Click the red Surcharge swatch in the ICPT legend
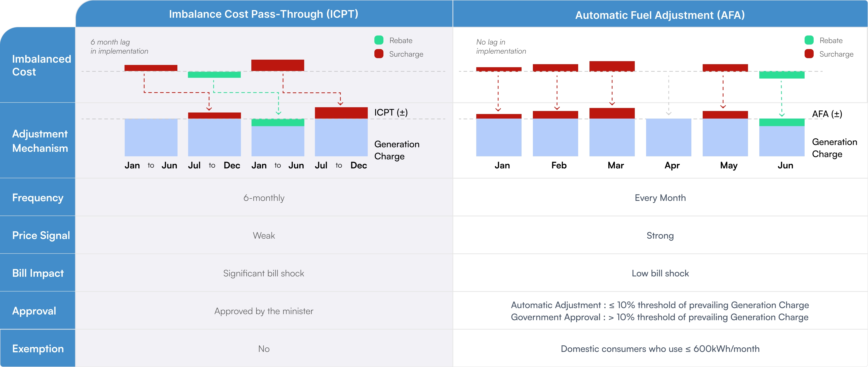 click(379, 54)
